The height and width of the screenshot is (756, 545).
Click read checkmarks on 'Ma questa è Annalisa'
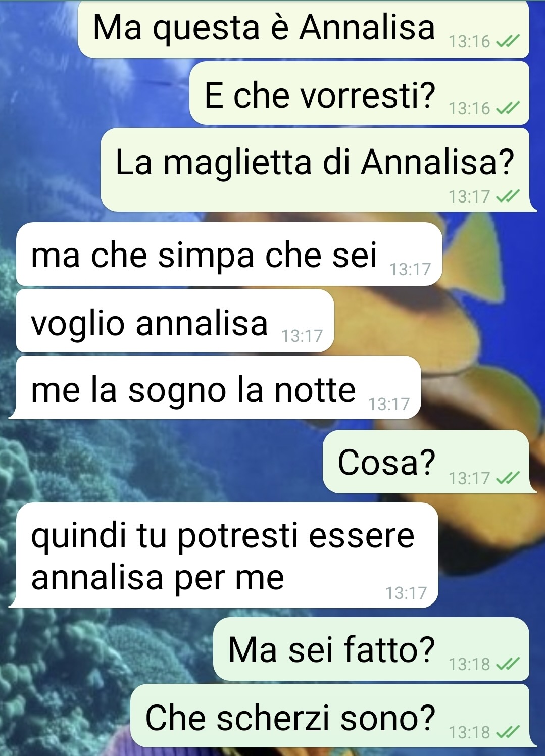pyautogui.click(x=508, y=42)
